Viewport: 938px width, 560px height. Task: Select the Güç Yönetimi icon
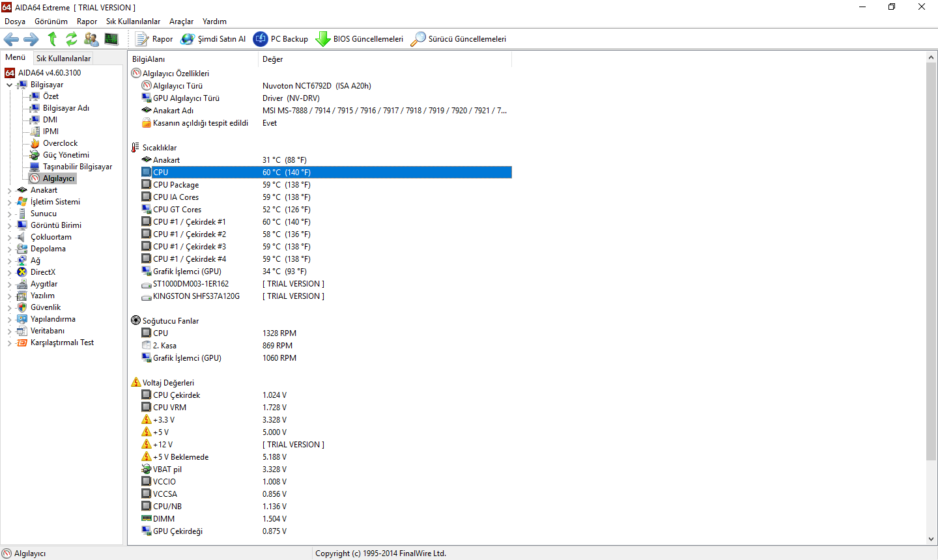click(35, 155)
